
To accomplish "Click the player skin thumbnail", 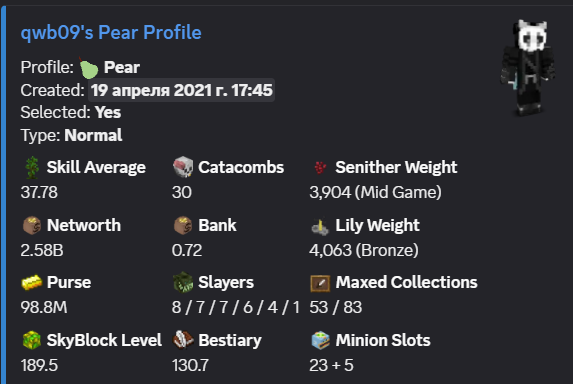I will pyautogui.click(x=528, y=68).
